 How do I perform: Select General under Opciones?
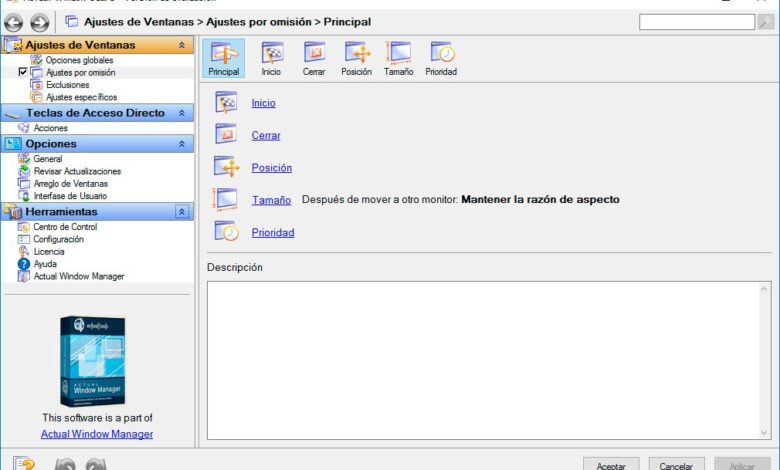[48, 159]
